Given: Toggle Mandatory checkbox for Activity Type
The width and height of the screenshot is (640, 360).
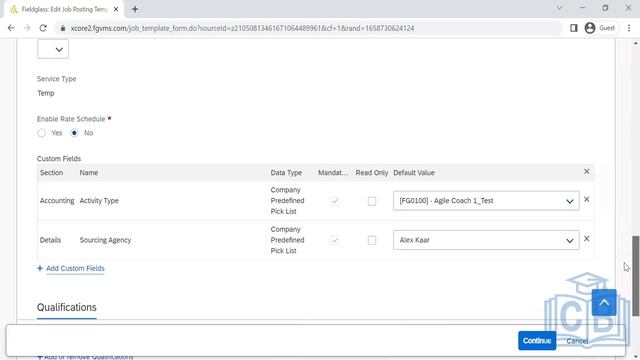Looking at the screenshot, I should (335, 201).
